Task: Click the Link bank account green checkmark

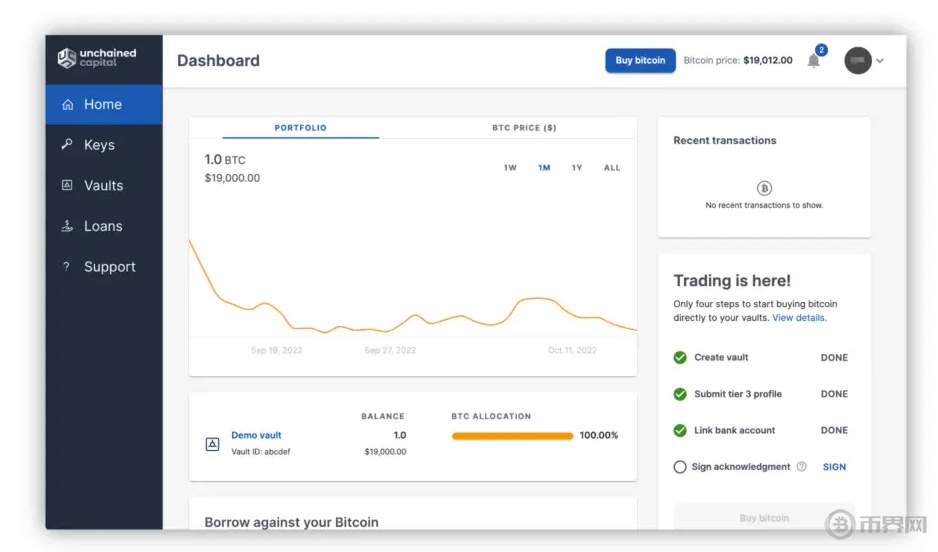Action: click(680, 430)
